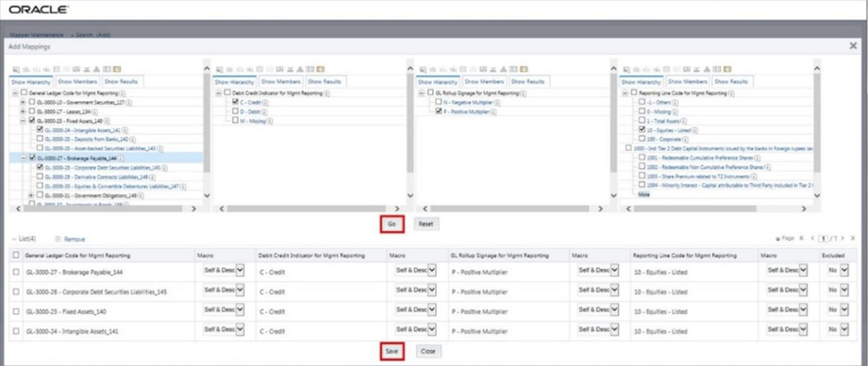Click search icon in Reporting Line Code panel toolbar
This screenshot has height=366, width=868.
coord(626,69)
